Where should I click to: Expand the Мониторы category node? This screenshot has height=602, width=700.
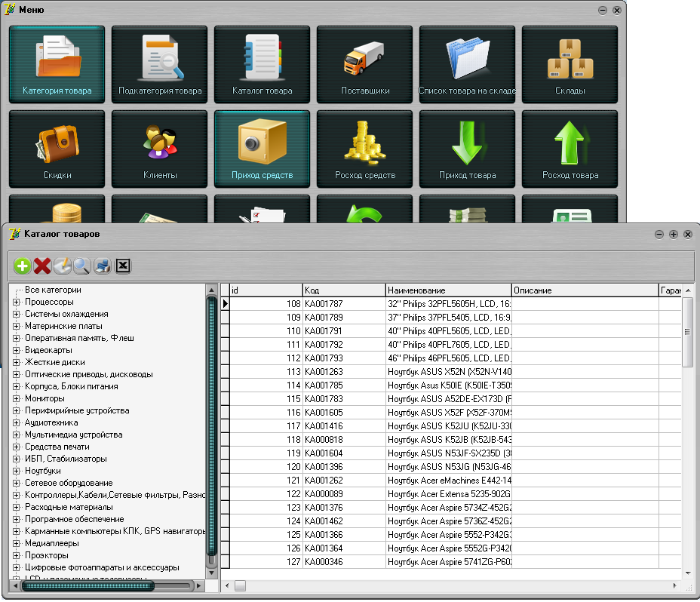tap(17, 399)
